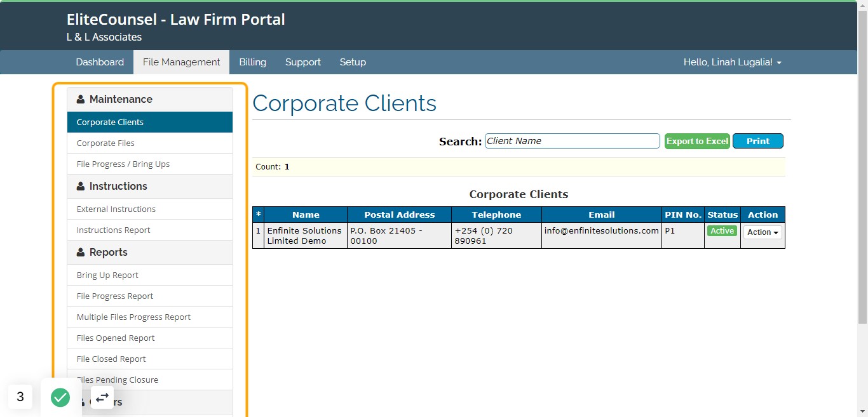Open External Instructions in the sidebar
The image size is (868, 417).
coord(150,209)
